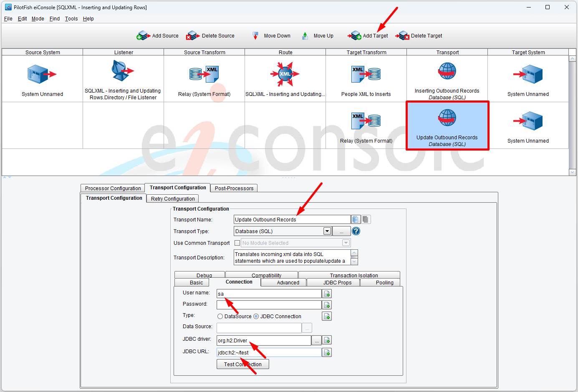Click the stage grid scrollbar up arrow
Image resolution: width=578 pixels, height=392 pixels.
572,59
